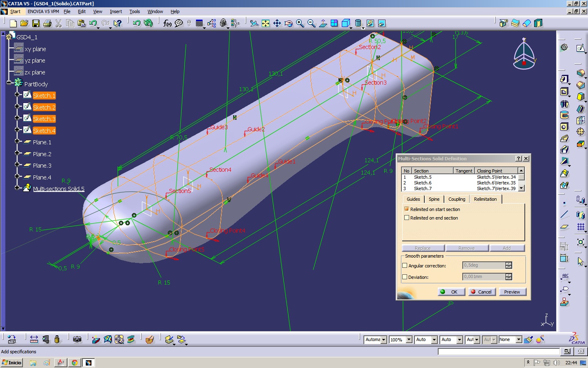Select the Shaft tool icon

[564, 103]
